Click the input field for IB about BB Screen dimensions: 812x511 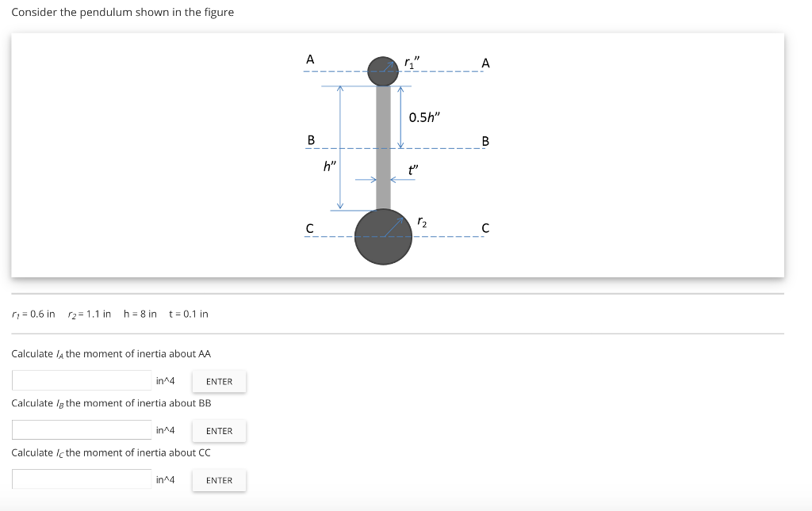tap(82, 429)
